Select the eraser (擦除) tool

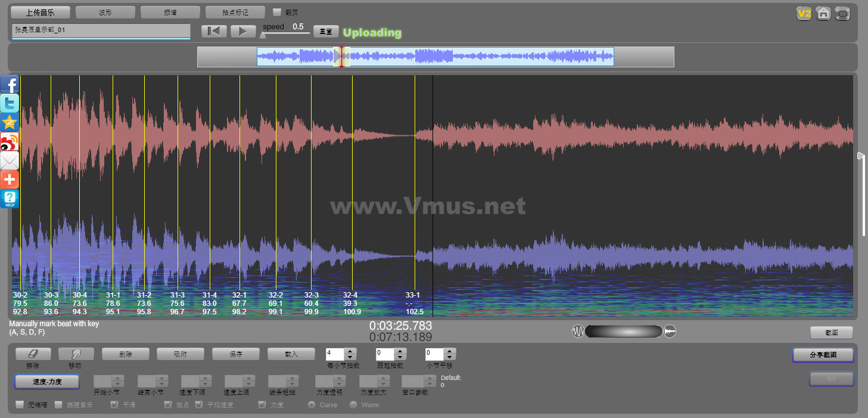point(33,354)
